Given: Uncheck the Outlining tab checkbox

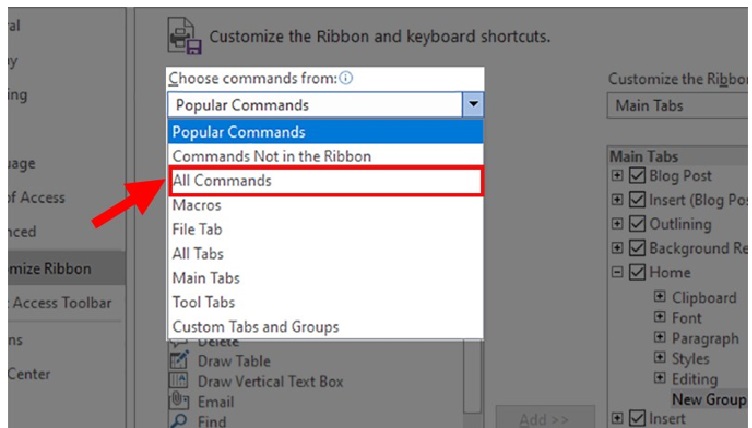Looking at the screenshot, I should point(638,224).
